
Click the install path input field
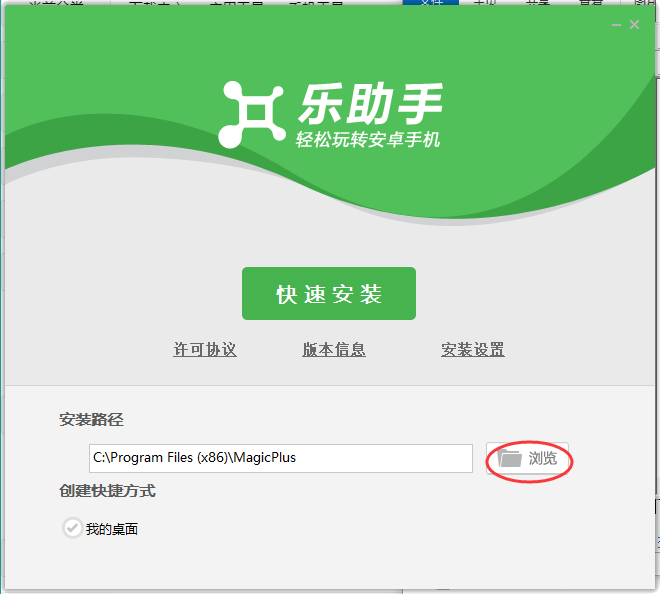coord(281,458)
